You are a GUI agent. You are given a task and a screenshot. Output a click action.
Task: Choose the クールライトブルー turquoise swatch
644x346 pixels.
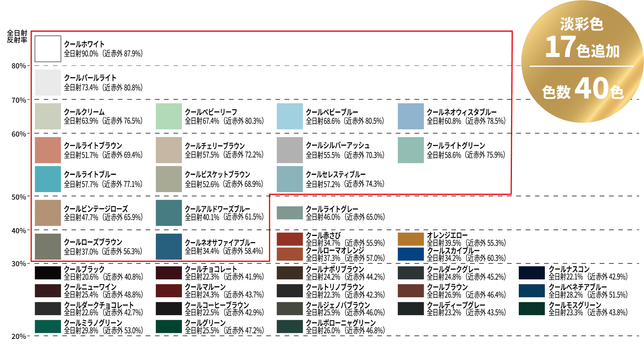48,179
